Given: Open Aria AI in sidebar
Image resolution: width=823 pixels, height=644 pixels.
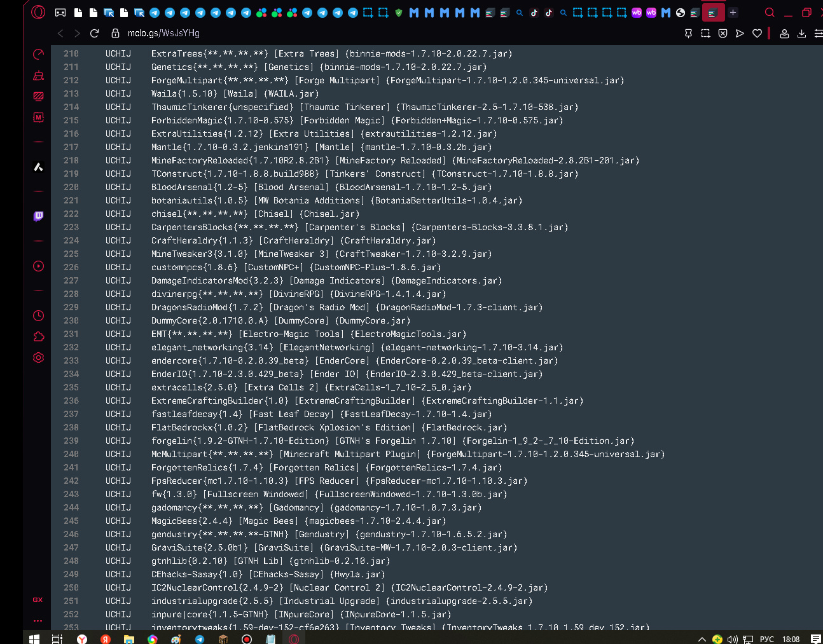Looking at the screenshot, I should (38, 167).
